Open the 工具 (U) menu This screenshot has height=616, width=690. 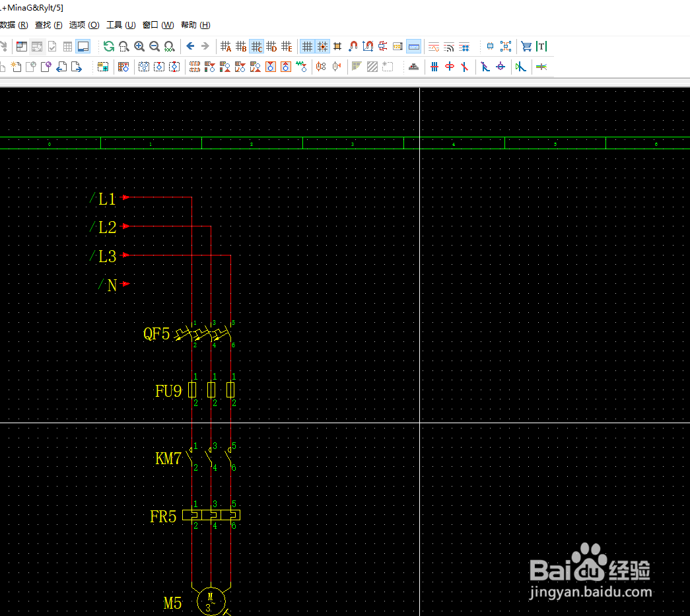[121, 25]
